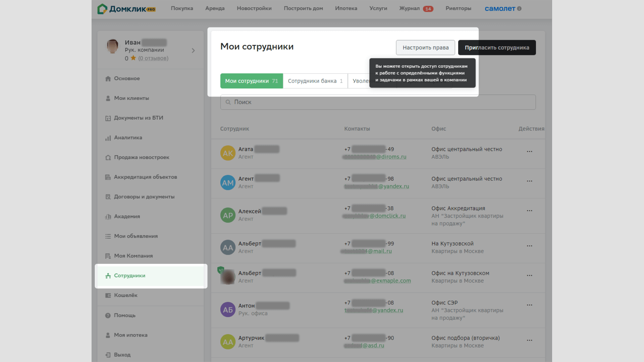Open the Основное home icon
The height and width of the screenshot is (362, 644).
[x=108, y=78]
